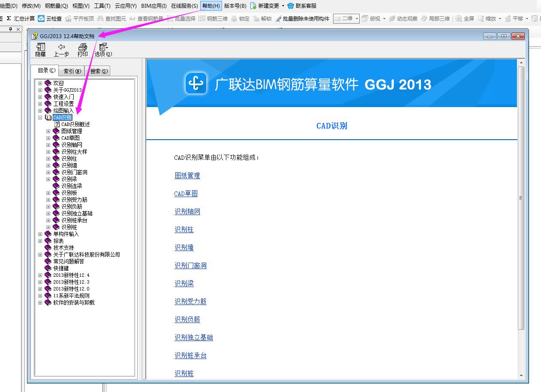This screenshot has height=392, width=541.
Task: Select 技术支持 topic in tree
Action: pos(63,248)
